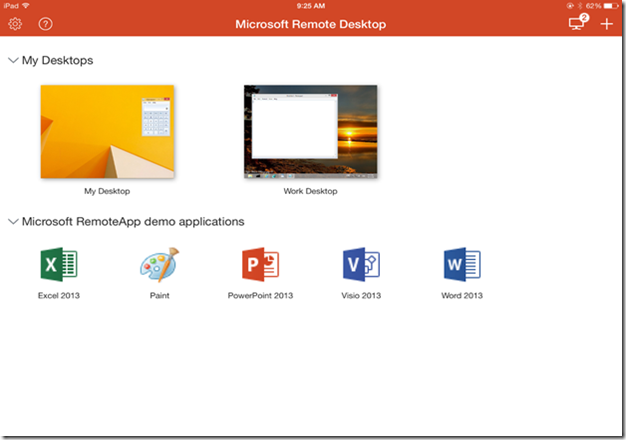Tap the battery indicator in status bar

(x=611, y=6)
